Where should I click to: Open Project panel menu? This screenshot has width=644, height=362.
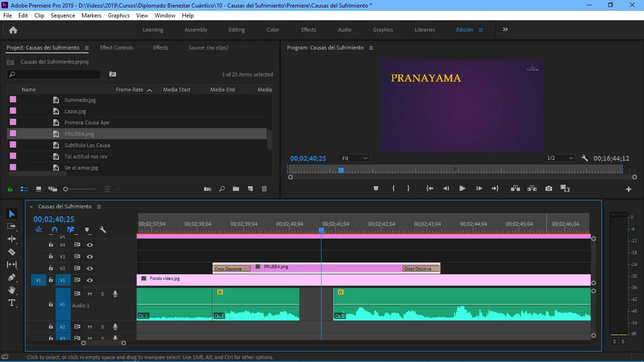[x=86, y=48]
